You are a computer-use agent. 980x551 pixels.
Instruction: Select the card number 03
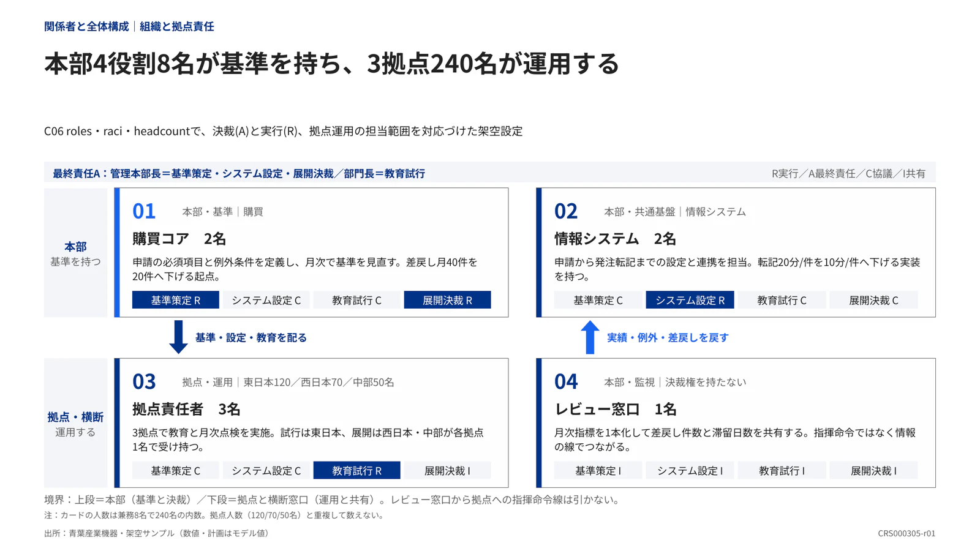tap(144, 381)
